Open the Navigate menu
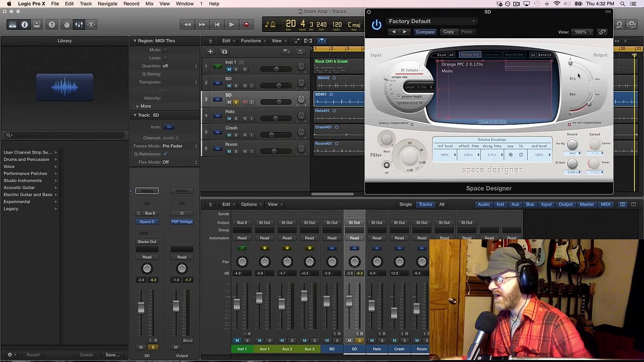Image resolution: width=644 pixels, height=362 pixels. point(107,4)
